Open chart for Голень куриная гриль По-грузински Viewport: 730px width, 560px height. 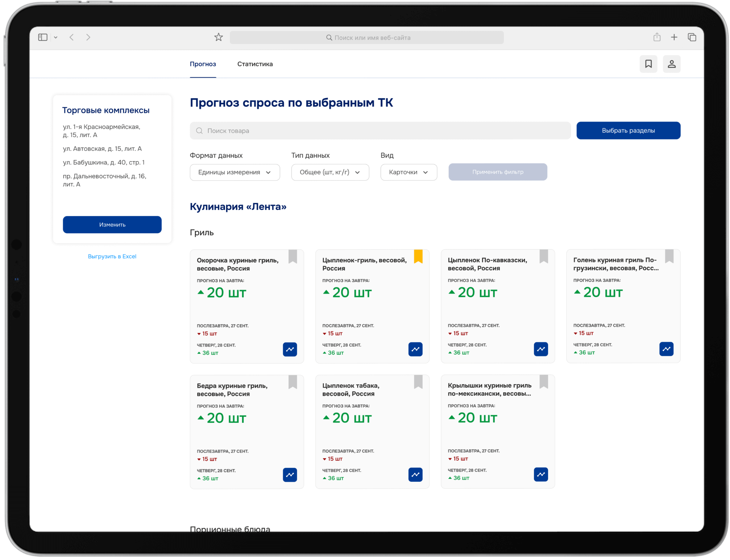(667, 349)
